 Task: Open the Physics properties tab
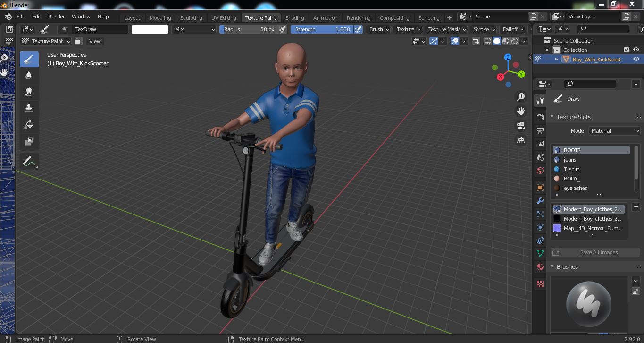[540, 227]
